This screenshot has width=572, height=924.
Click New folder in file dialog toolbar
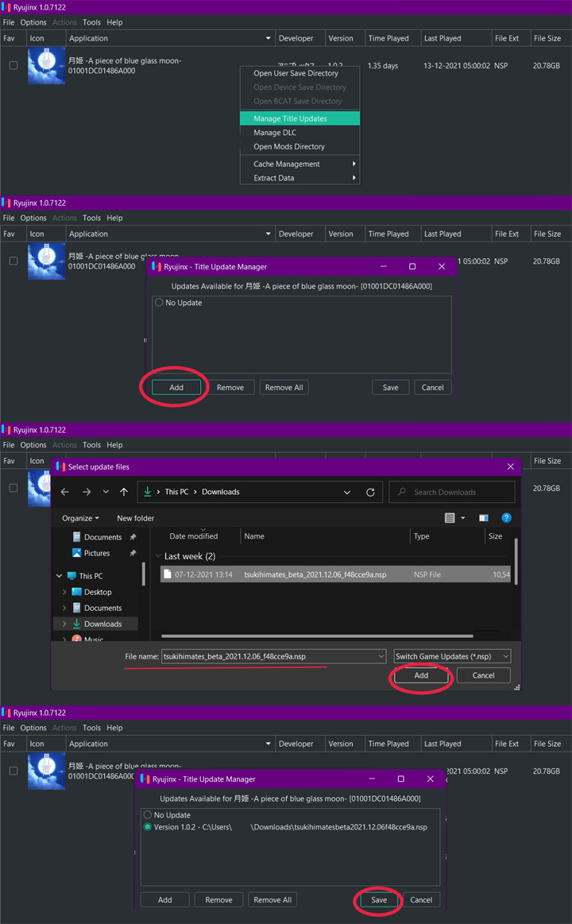click(136, 518)
